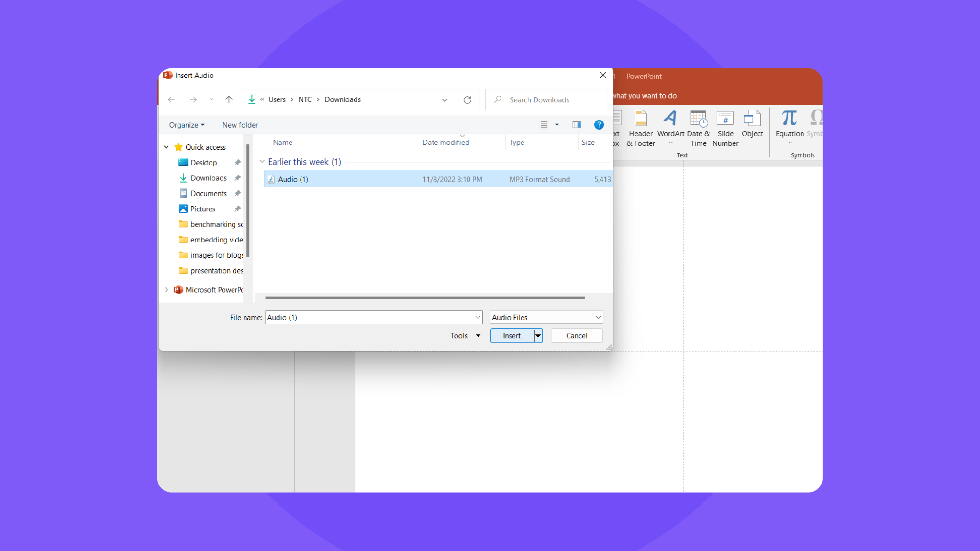Click the Slide Number icon
980x551 pixels.
pos(725,118)
